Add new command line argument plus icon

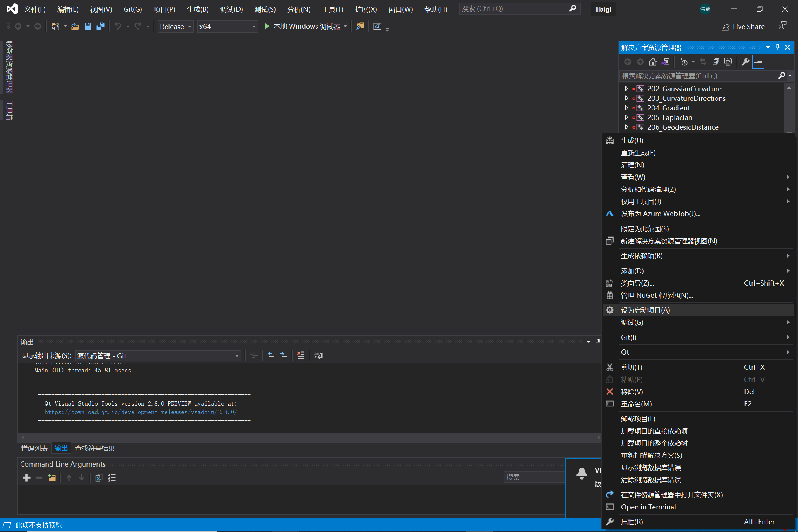(27, 478)
